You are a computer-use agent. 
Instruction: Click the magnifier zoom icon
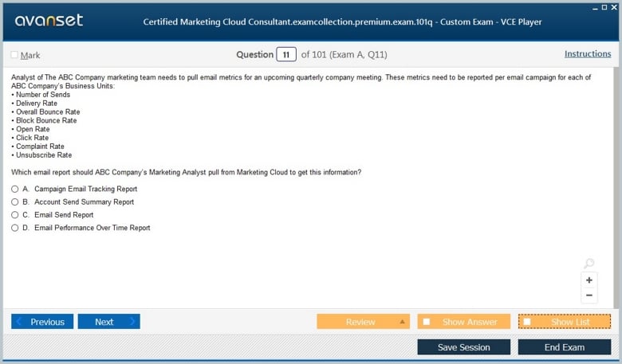pyautogui.click(x=589, y=264)
